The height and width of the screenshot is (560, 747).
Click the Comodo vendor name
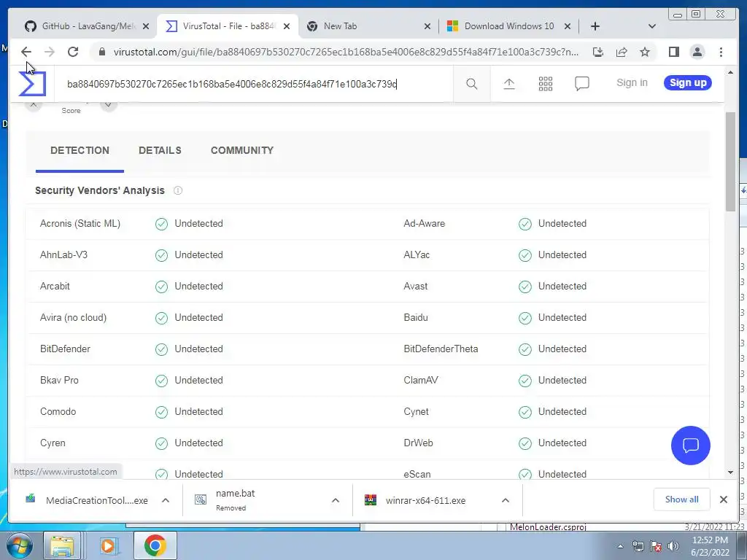pos(58,412)
